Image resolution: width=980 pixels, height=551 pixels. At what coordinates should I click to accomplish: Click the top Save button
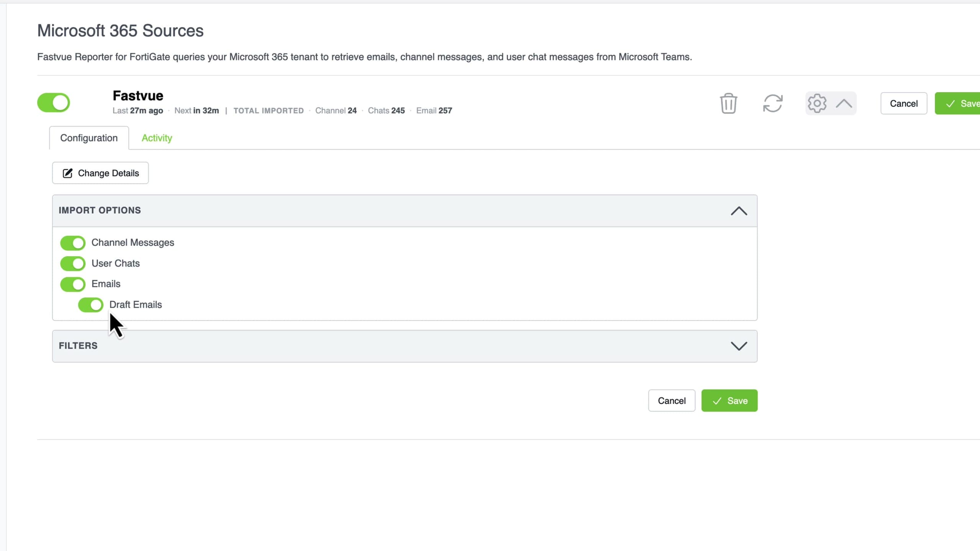(957, 103)
